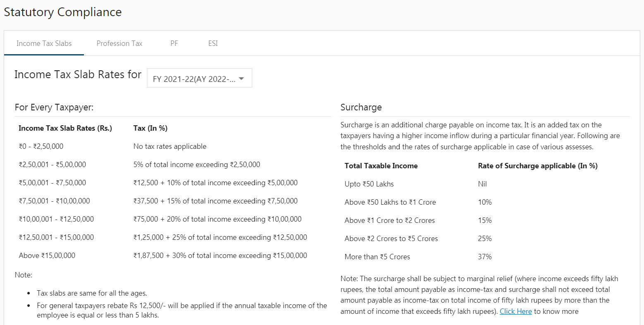Screen dimensions: 644x325
Task: Click the dropdown arrow beside FY 2021-22
Action: pyautogui.click(x=242, y=79)
